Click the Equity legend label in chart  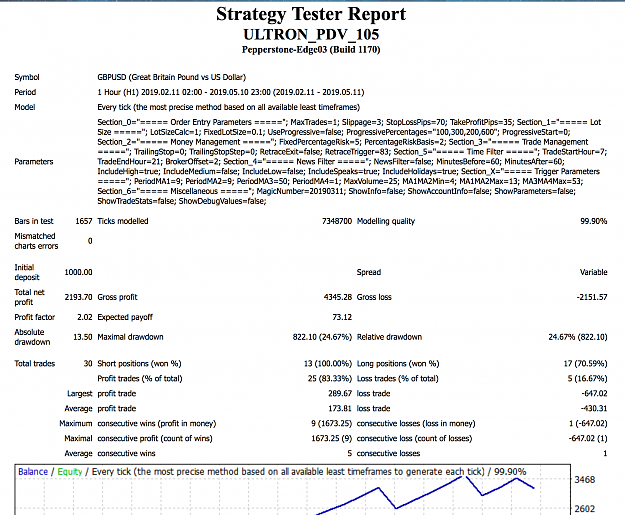tap(70, 472)
